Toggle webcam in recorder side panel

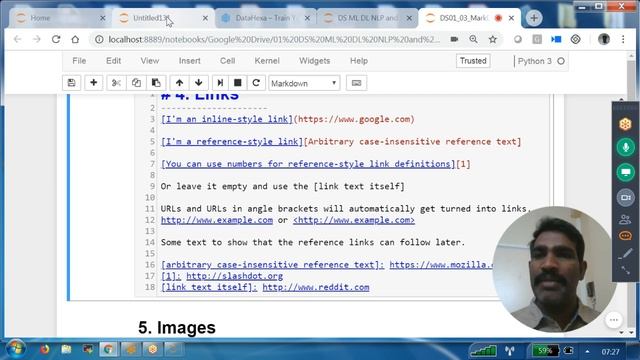tap(625, 198)
